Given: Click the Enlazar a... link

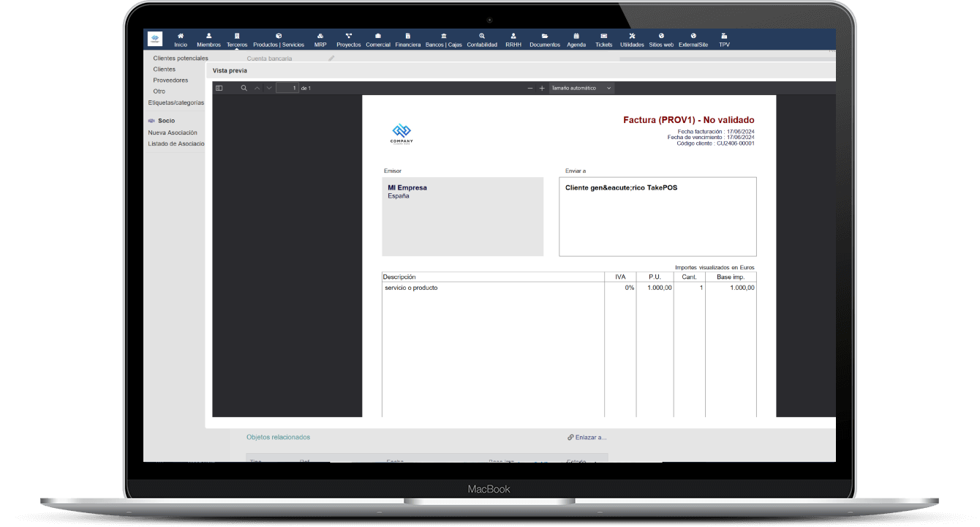Looking at the screenshot, I should click(587, 437).
